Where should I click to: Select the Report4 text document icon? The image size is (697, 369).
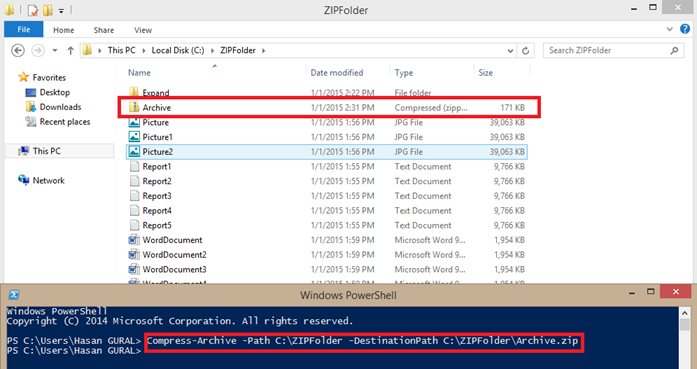click(134, 210)
